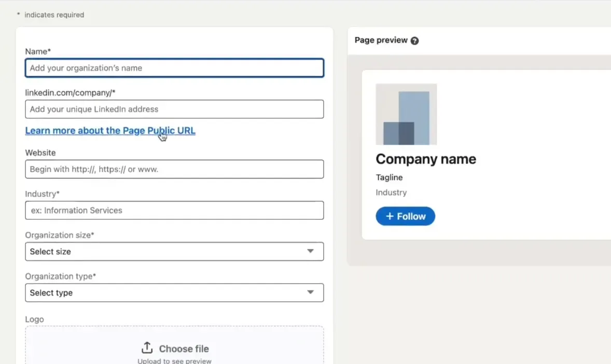Viewport: 611px width, 364px height.
Task: Click the unique LinkedIn address field
Action: point(174,109)
